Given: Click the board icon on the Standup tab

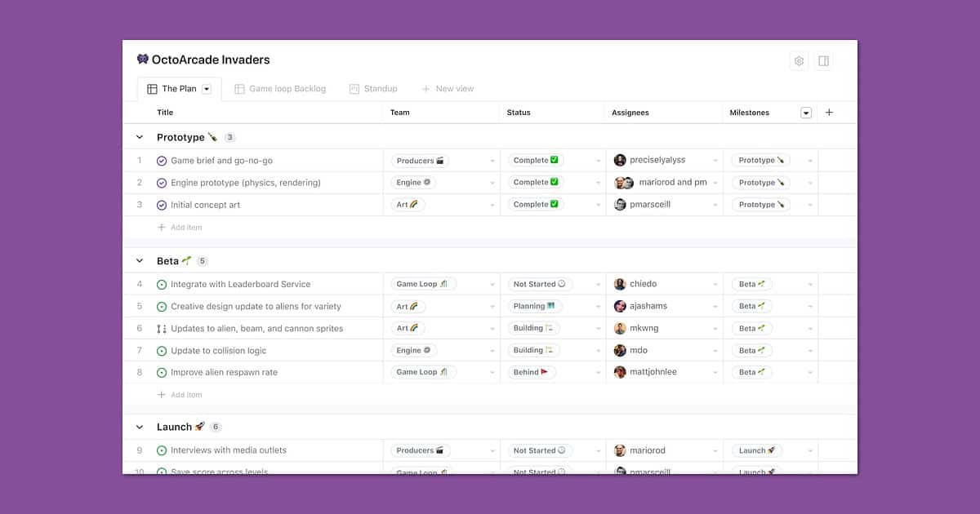Looking at the screenshot, I should coord(354,89).
